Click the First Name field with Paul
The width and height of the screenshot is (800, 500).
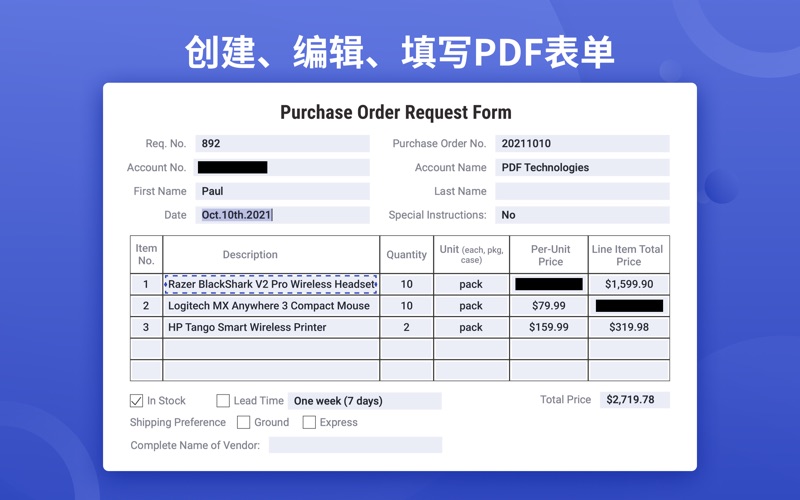click(282, 191)
